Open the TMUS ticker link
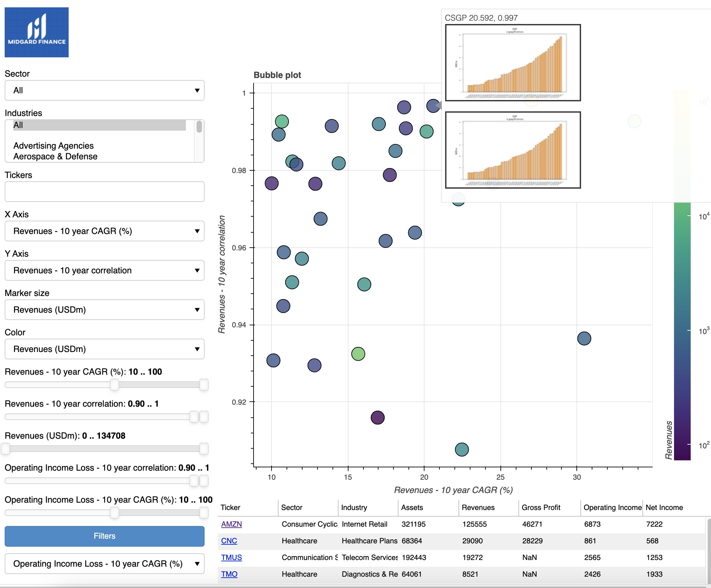 tap(231, 557)
